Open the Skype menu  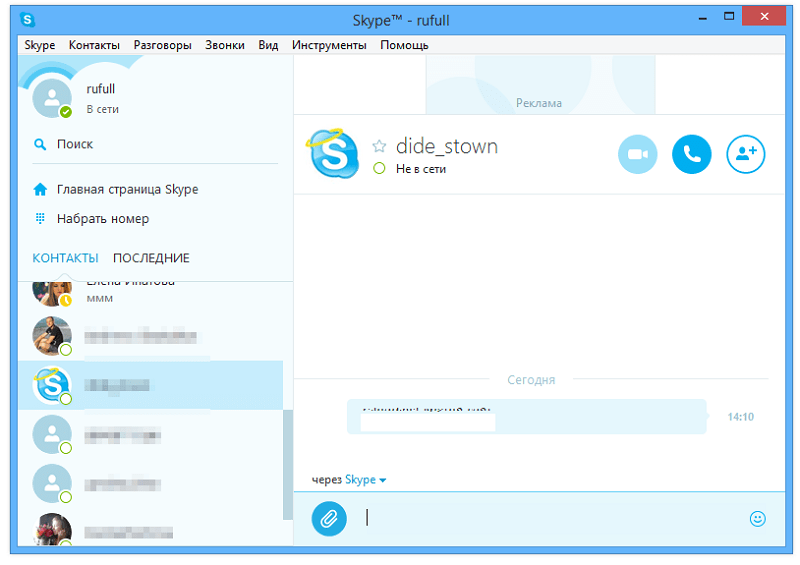pyautogui.click(x=40, y=45)
